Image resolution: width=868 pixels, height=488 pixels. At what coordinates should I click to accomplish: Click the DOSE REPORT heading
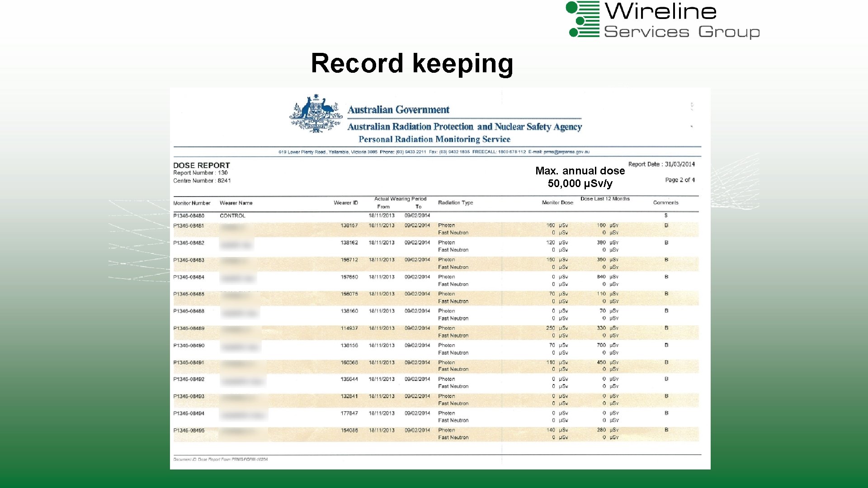(x=202, y=165)
